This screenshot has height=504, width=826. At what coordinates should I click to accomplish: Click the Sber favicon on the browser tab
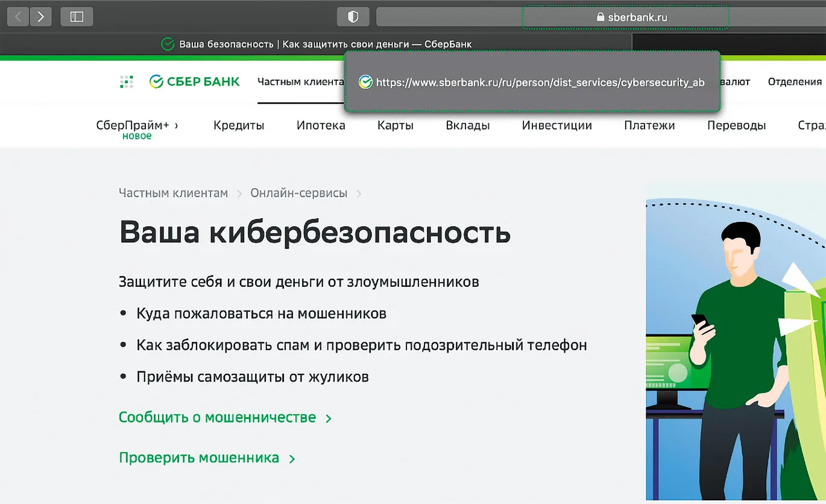(168, 44)
